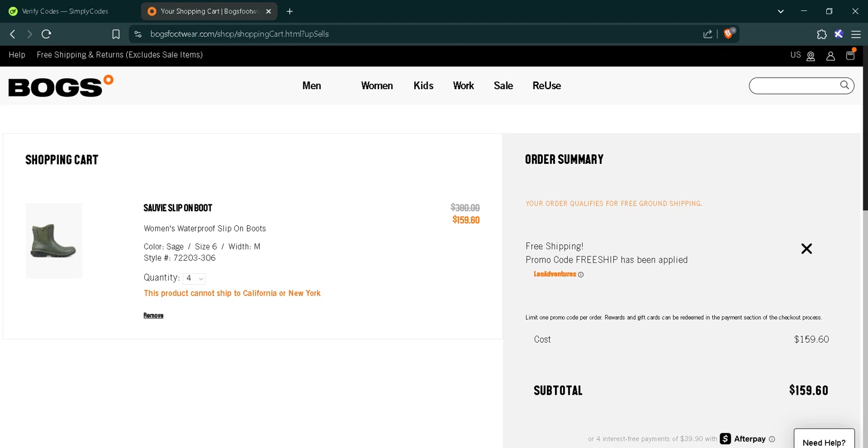Remove FREESHIP promo code with X
868x448 pixels.
[807, 249]
